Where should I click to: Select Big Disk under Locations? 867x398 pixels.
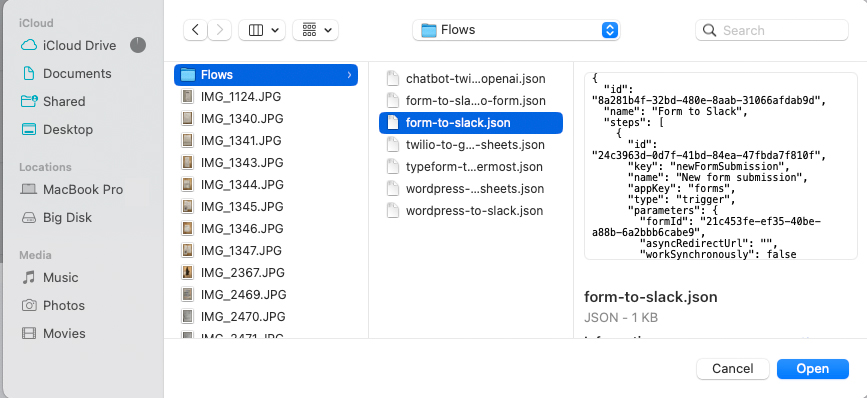[x=56, y=217]
